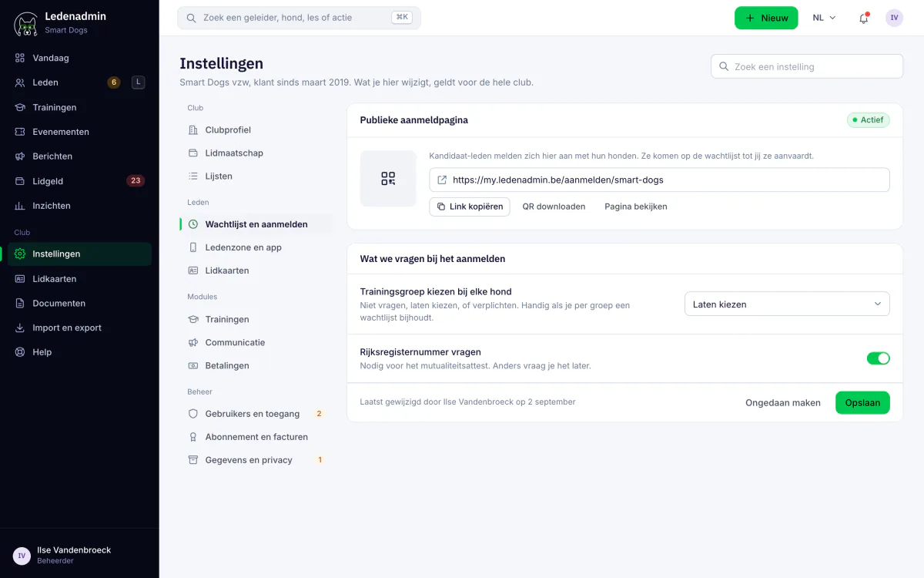Screen dimensions: 924x578
Task: Click the external link icon beside URL
Action: [x=442, y=180]
